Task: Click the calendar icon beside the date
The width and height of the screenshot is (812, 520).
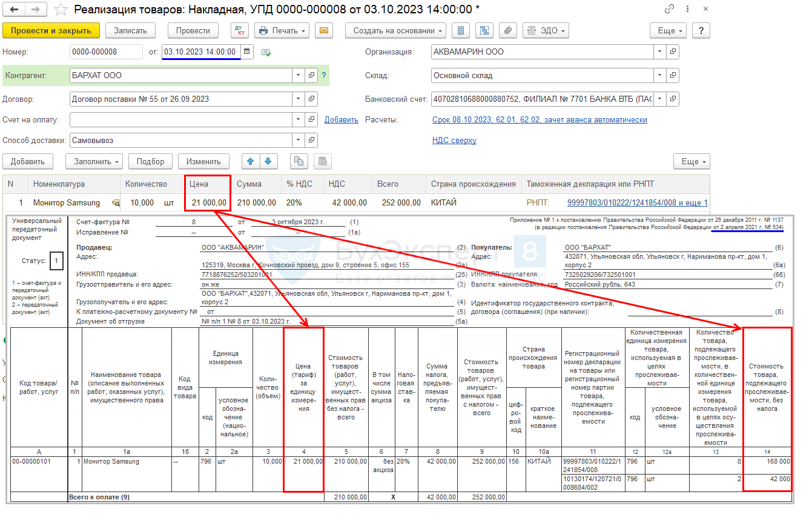Action: tap(248, 52)
